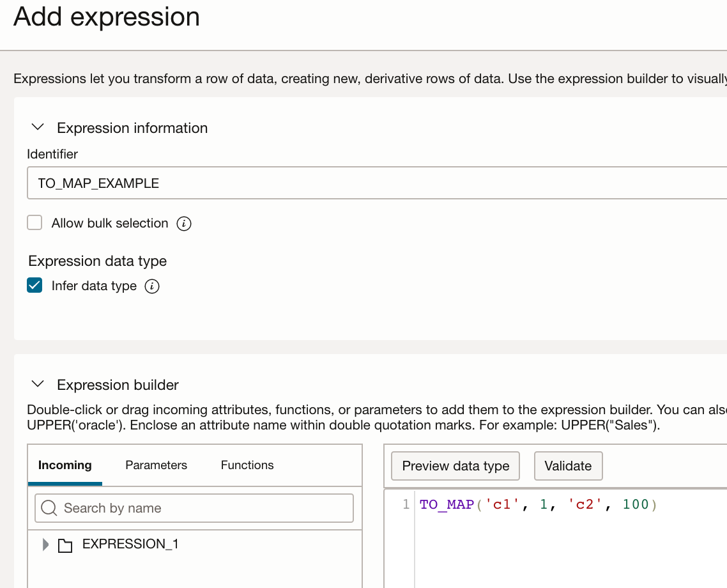Screen dimensions: 727x588
Task: Click the search magnifier icon
Action: point(49,508)
